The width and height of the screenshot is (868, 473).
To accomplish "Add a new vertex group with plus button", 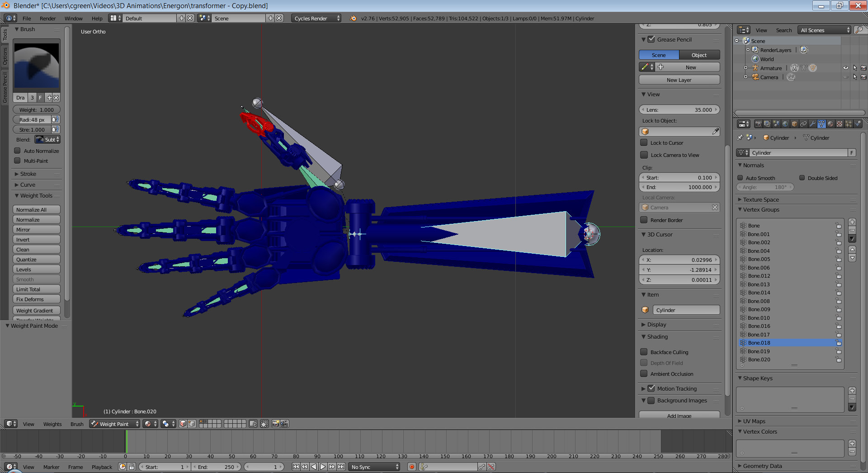I will click(x=852, y=222).
